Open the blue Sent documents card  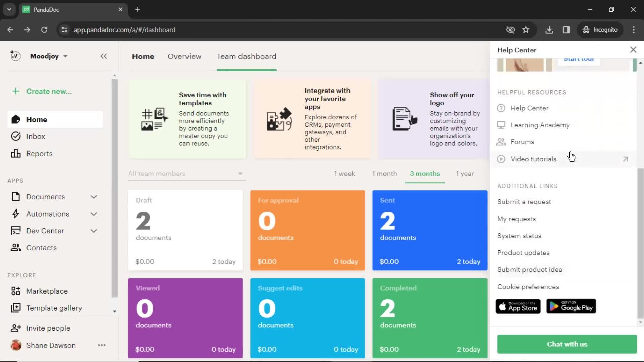coord(430,230)
